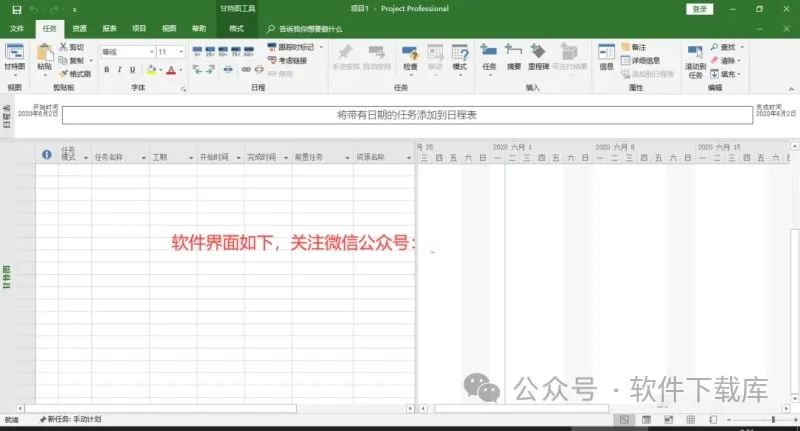Screen dimensions: 800x431
Task: Open the Gantt Chart (甘特图) view button
Action: [x=14, y=58]
